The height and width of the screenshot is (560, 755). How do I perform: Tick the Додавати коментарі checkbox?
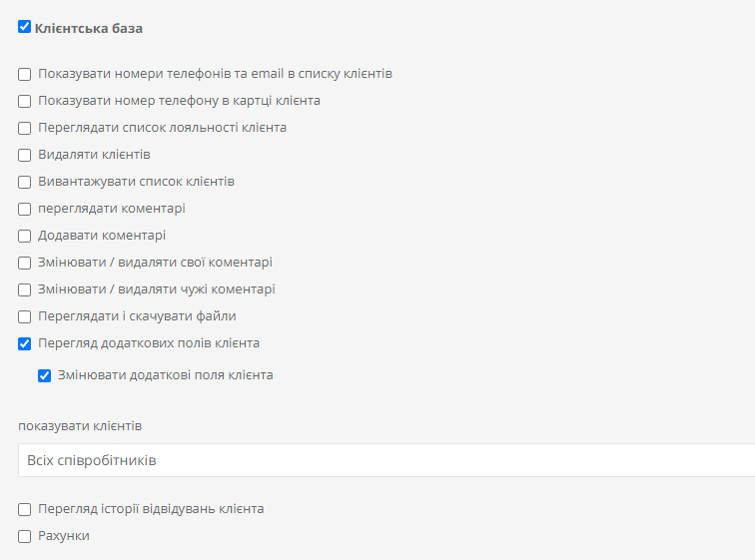25,237
